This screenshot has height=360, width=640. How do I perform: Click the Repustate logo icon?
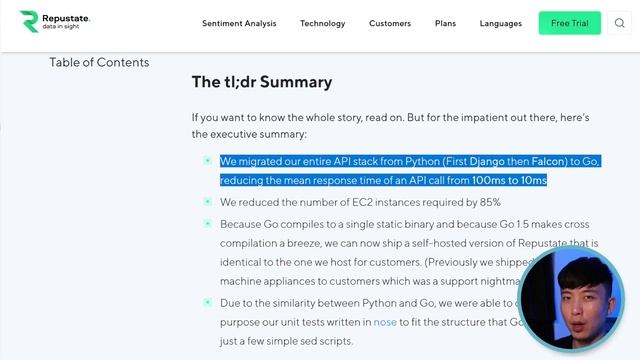click(29, 22)
